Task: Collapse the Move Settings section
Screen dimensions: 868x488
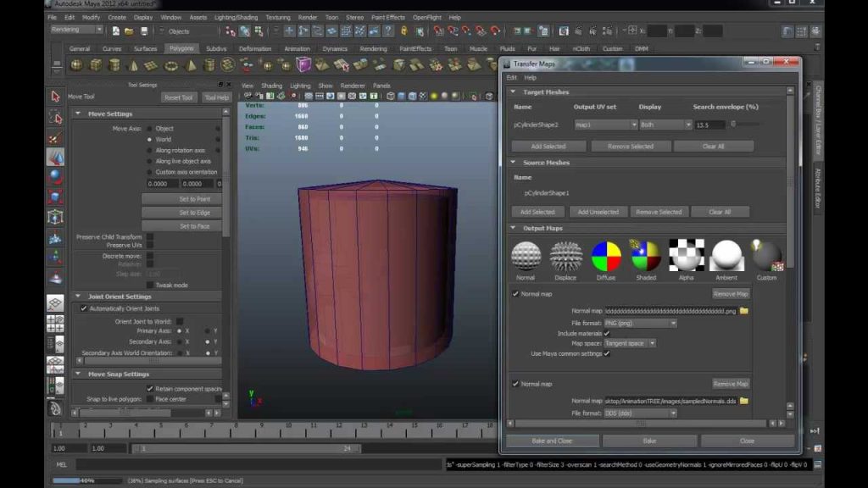Action: (x=77, y=114)
